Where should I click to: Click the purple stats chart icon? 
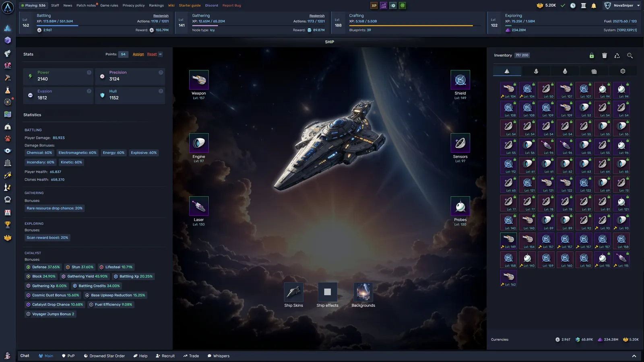click(x=384, y=6)
